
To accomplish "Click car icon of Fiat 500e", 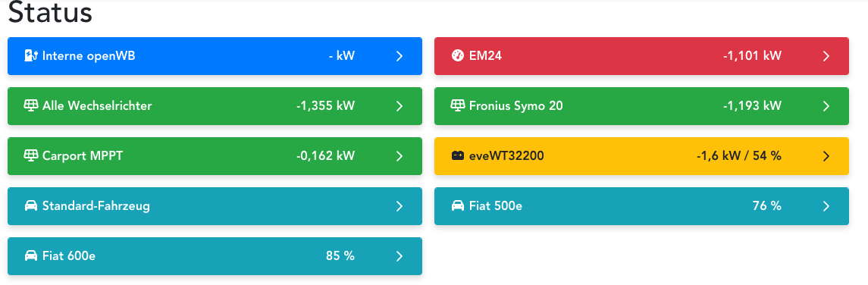I will click(x=458, y=206).
